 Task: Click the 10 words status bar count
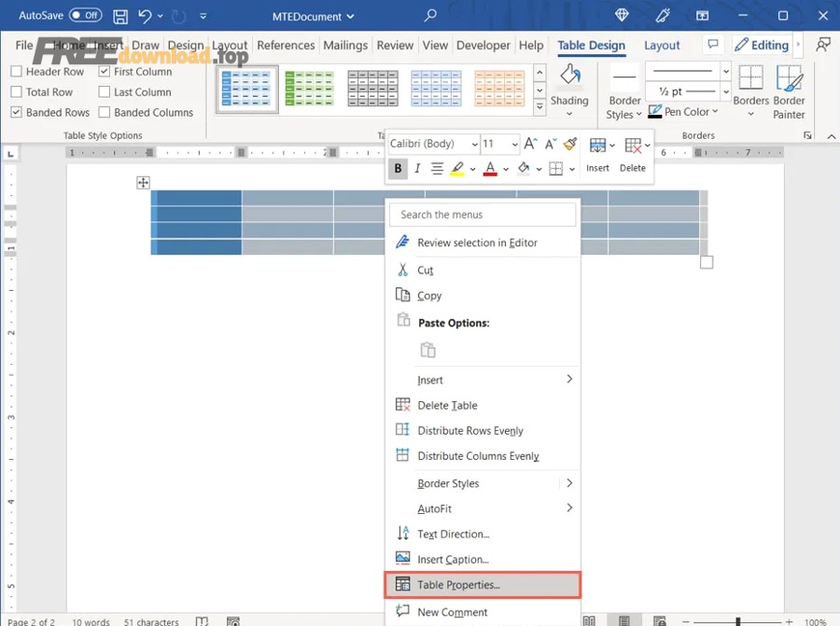91,621
